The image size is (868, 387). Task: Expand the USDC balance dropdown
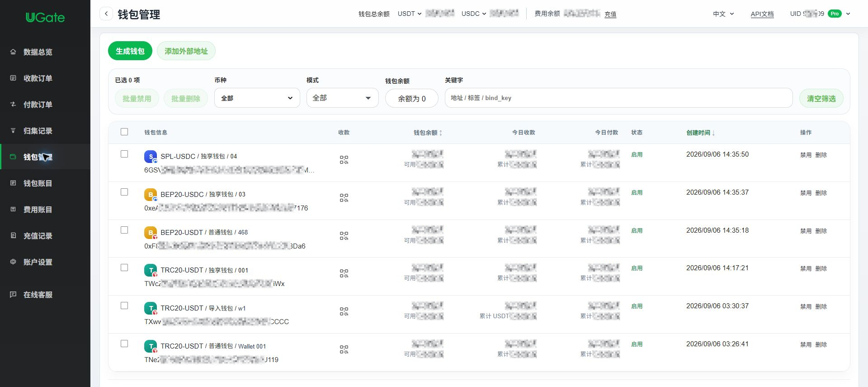474,14
